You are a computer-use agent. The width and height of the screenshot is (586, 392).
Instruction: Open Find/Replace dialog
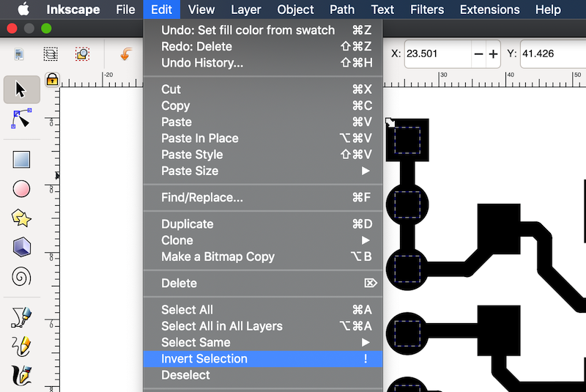[263, 197]
